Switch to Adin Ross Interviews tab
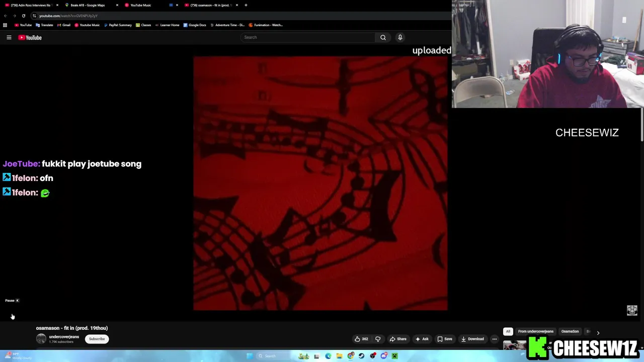Viewport: 644px width, 362px height. point(30,5)
